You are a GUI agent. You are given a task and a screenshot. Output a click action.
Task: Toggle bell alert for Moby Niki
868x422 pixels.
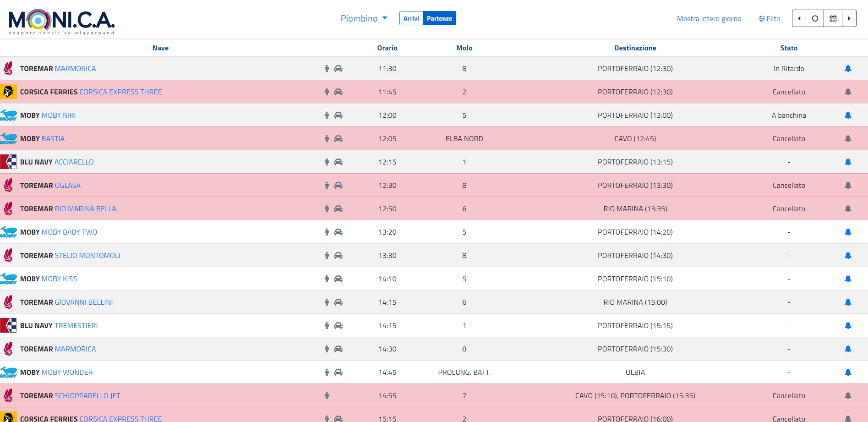coord(848,115)
